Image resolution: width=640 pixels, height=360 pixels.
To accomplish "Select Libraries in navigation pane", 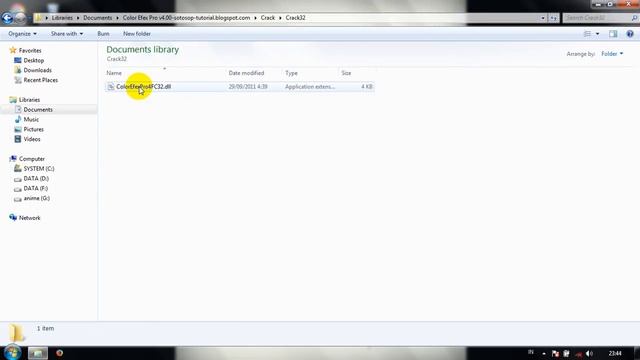I will (x=29, y=100).
